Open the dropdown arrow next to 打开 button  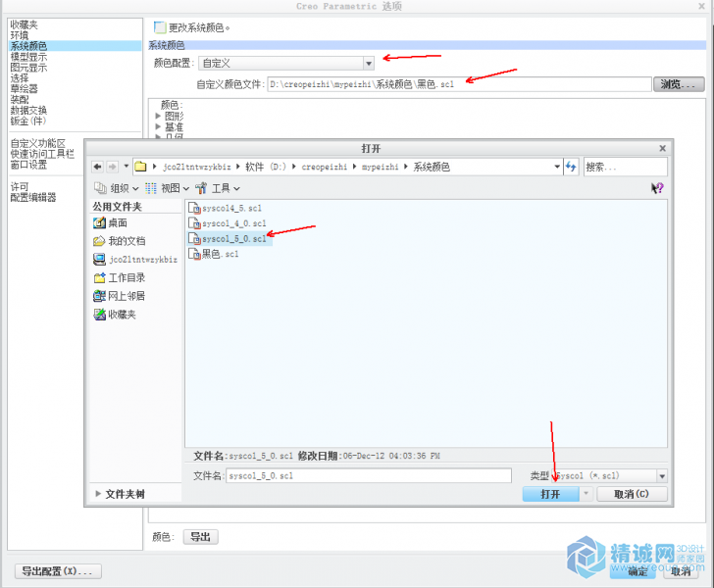tap(586, 493)
